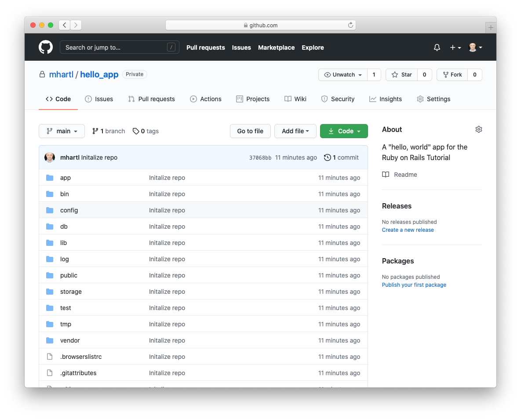Click the GitHub Octocat logo
This screenshot has width=521, height=420.
pyautogui.click(x=46, y=47)
